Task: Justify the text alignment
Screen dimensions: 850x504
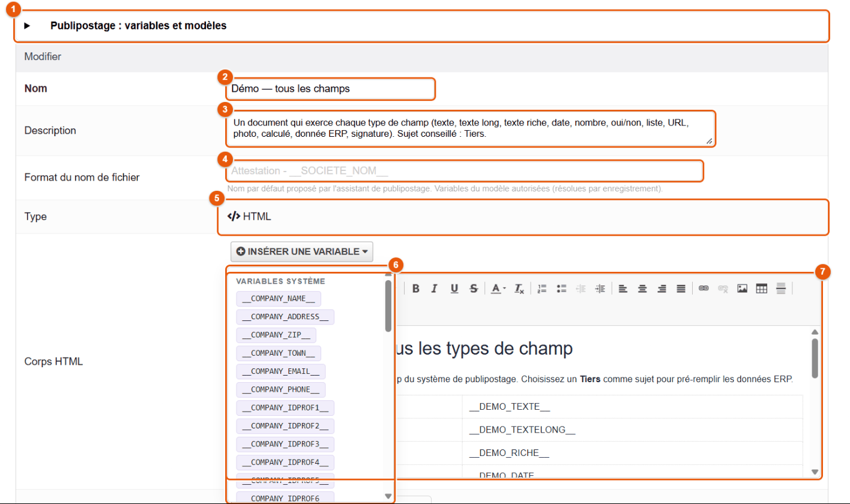Action: click(681, 289)
